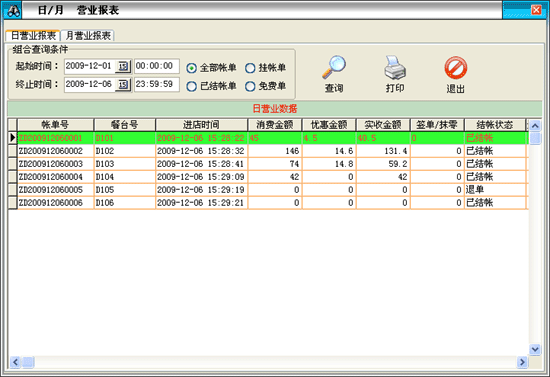
Task: Click the 退出 red stop icon
Action: (x=456, y=68)
